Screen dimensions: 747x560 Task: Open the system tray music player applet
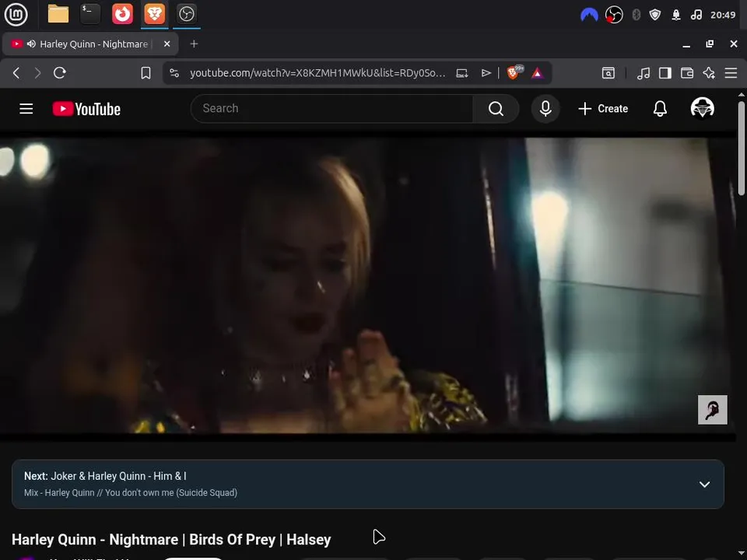coord(696,15)
